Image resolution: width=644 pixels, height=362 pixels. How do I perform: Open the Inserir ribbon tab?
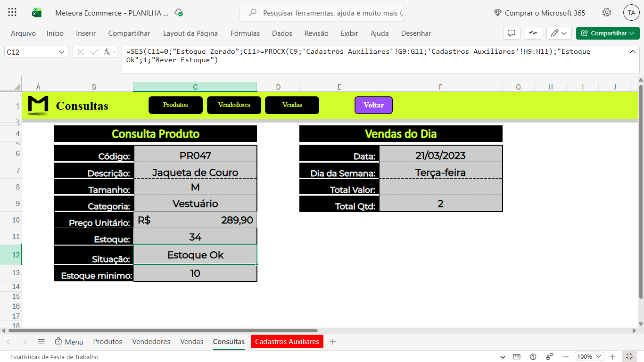[86, 33]
